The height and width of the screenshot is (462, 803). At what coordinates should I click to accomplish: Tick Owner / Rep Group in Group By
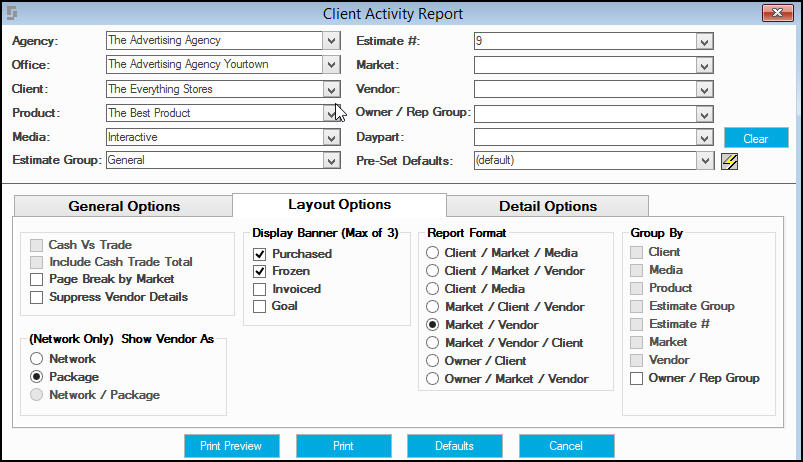[x=637, y=379]
